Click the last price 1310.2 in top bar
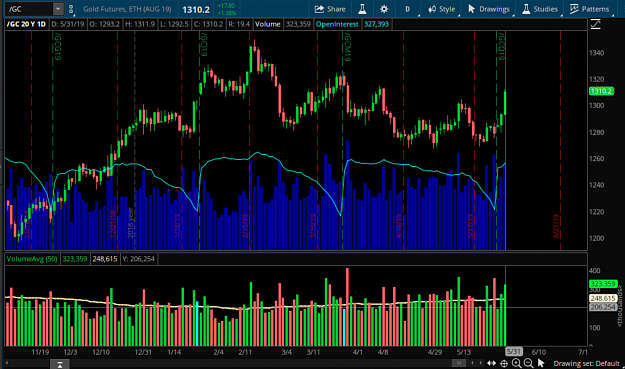Viewport: 625px width, 369px height. pos(196,9)
